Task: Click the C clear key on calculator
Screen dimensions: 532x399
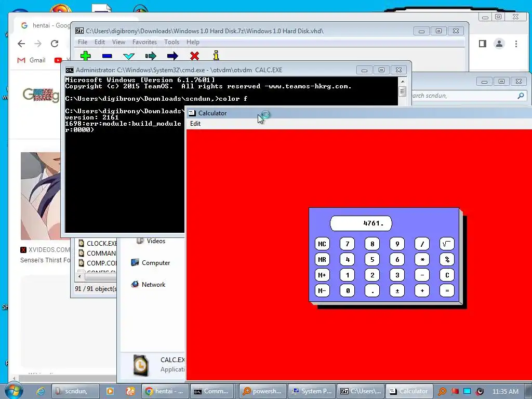Action: 447,275
